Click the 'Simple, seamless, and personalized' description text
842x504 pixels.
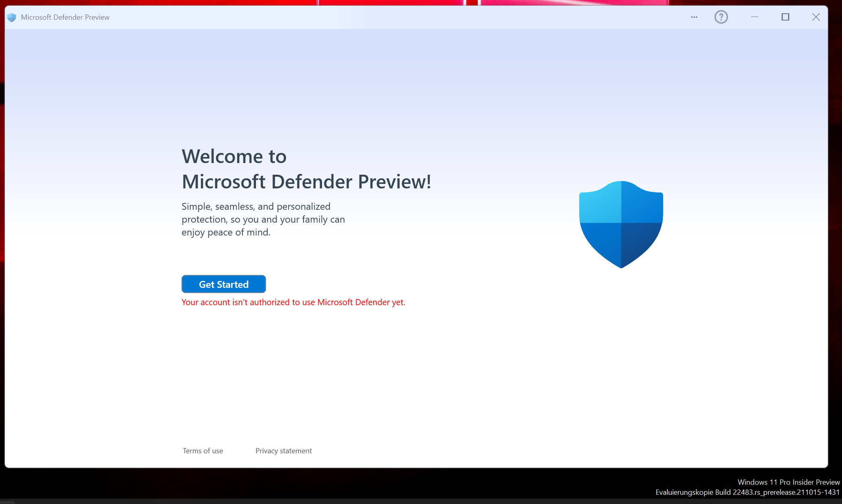[263, 219]
